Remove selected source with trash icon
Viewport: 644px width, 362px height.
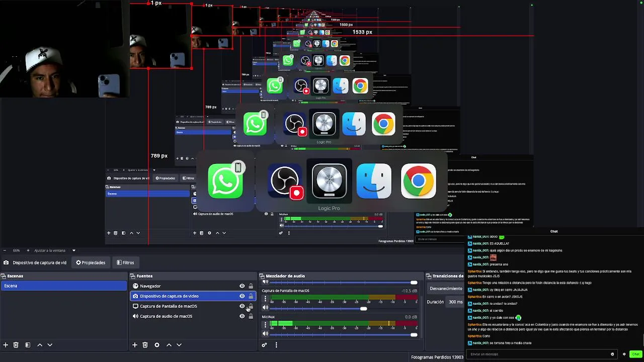pos(145,345)
